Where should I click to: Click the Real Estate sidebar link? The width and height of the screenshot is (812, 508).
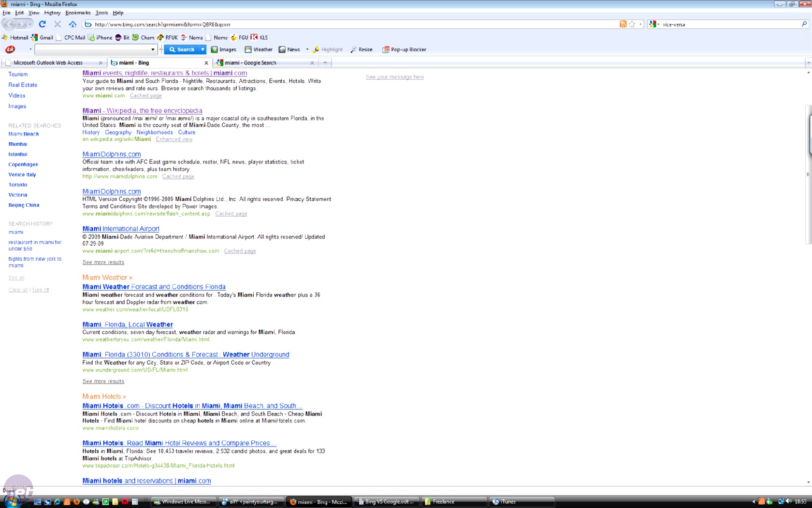coord(23,85)
